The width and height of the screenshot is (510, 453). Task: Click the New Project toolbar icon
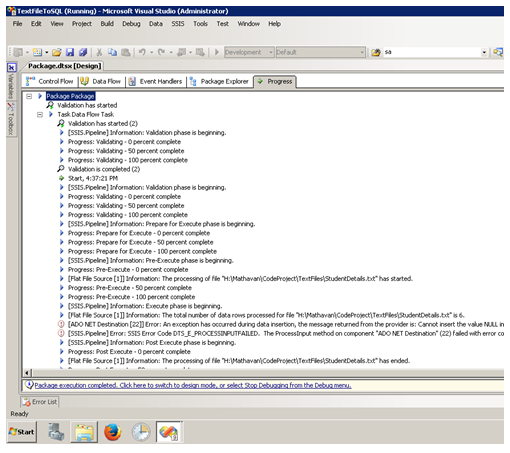[x=19, y=52]
